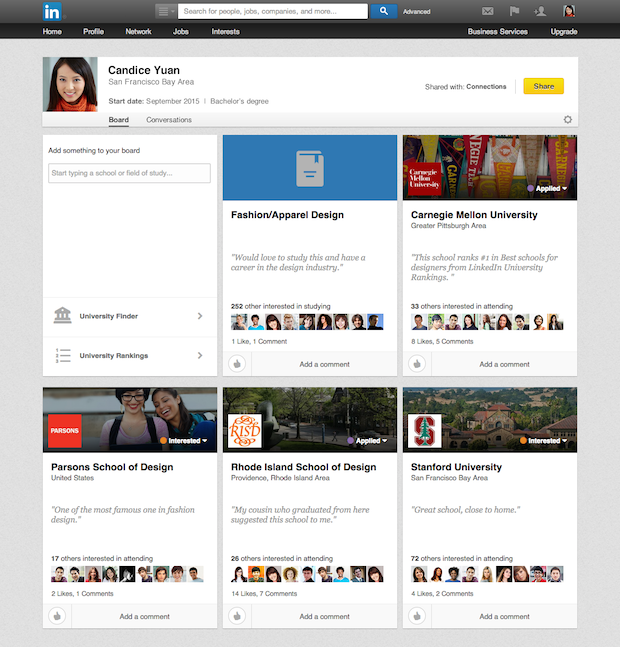Screen dimensions: 620x647
Task: Open Carnegie Mellon Applied status dropdown
Action: click(x=547, y=189)
